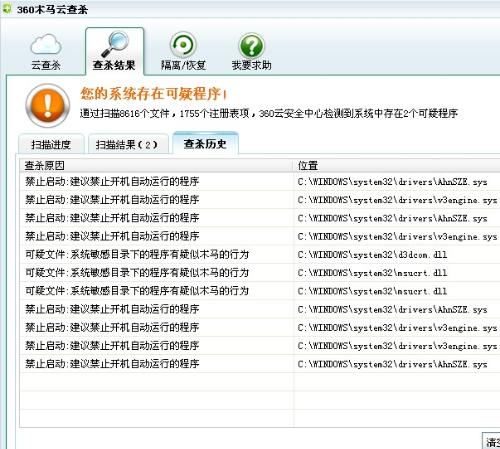This screenshot has width=500, height=449.
Task: Click the scan summary line with 8616个文件
Action: point(269,114)
